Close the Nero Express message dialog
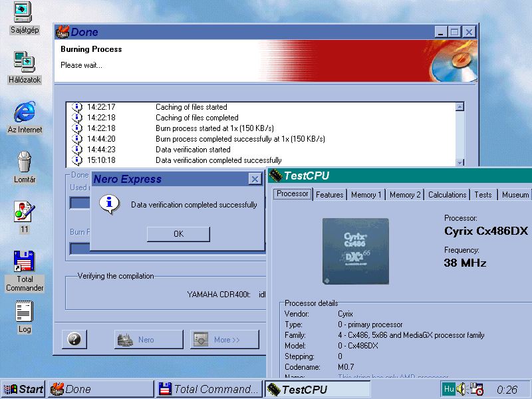The width and height of the screenshot is (532, 399). pos(255,179)
